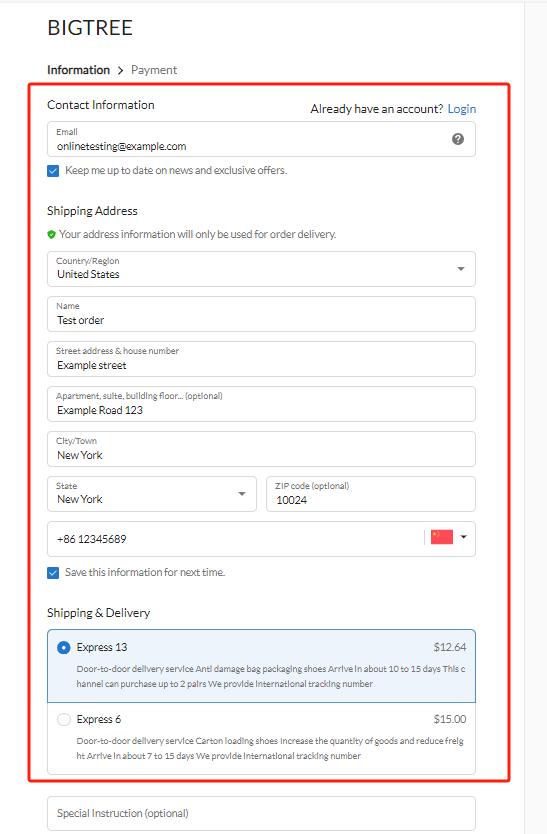
Task: Go to the Payment breadcrumb step
Action: 154,70
